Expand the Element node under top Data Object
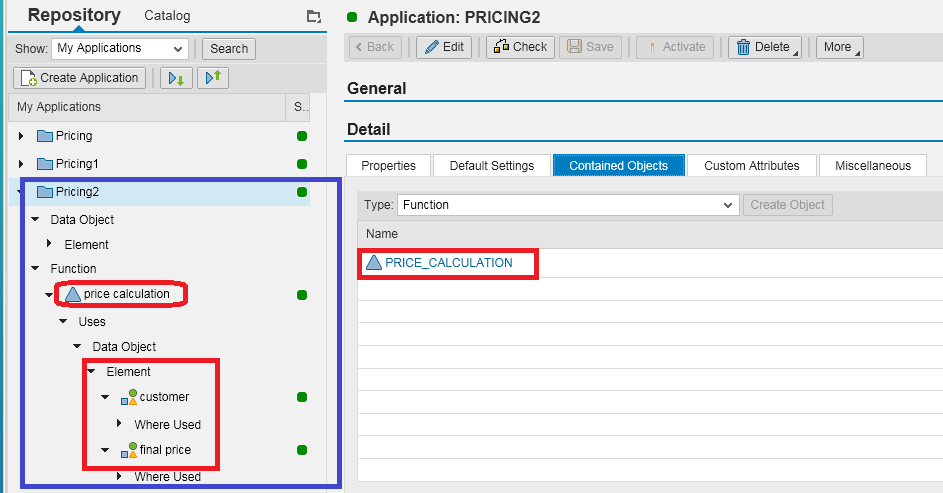Viewport: 943px width, 493px height. click(49, 243)
